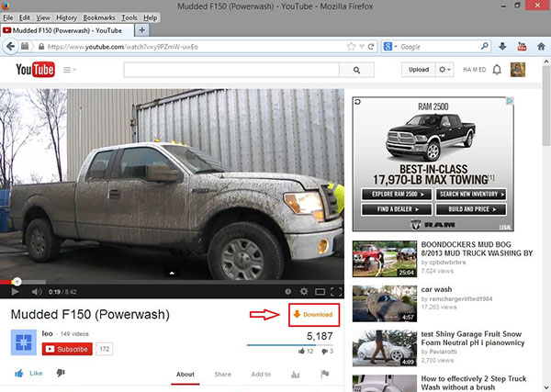551x392 pixels.
Task: Open the leo channel name link
Action: (x=47, y=333)
